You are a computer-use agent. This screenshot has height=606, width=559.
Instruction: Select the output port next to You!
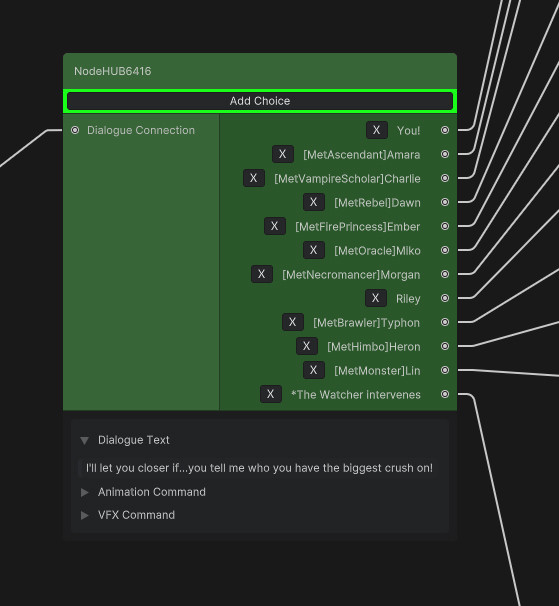[445, 130]
